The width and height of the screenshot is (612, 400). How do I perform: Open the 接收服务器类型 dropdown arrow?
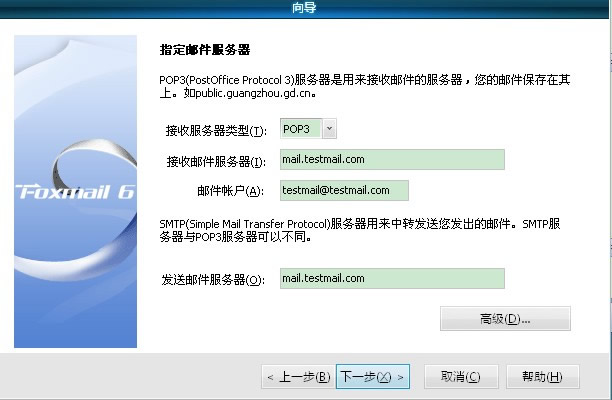[330, 129]
